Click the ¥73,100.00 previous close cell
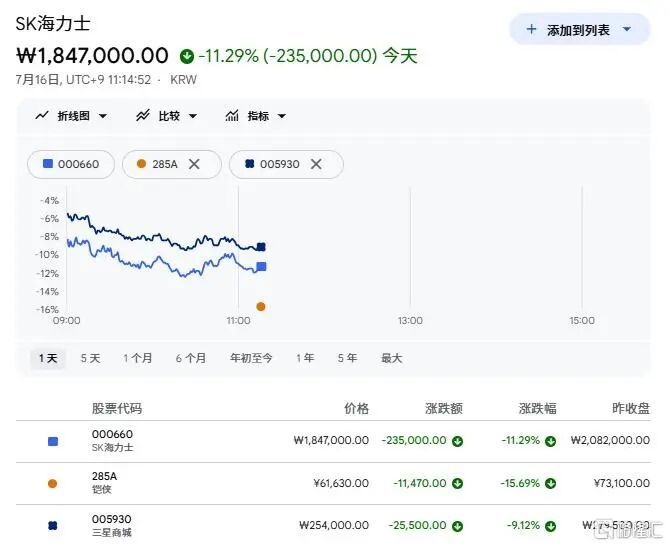This screenshot has height=546, width=669. pos(622,483)
